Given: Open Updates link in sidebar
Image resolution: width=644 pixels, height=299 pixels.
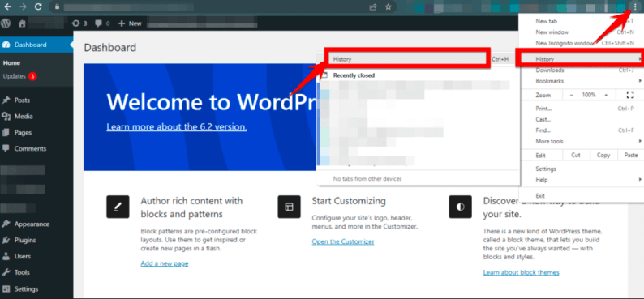Looking at the screenshot, I should click(x=14, y=76).
